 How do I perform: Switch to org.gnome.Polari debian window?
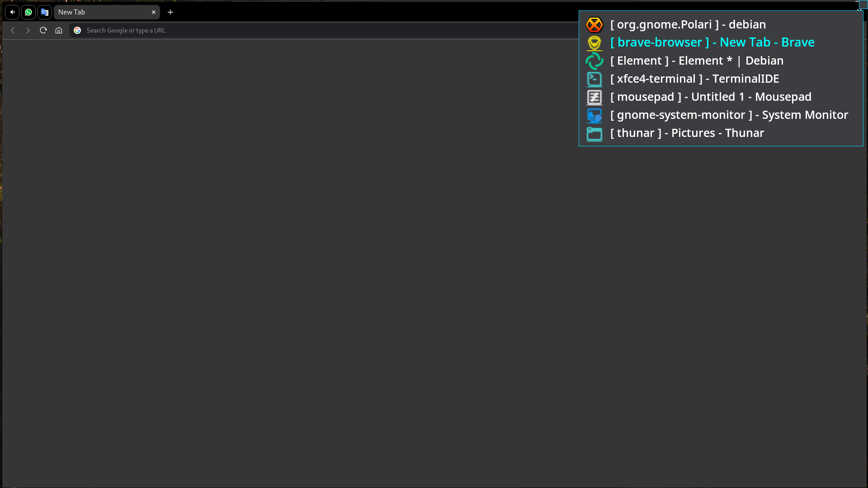click(x=688, y=24)
